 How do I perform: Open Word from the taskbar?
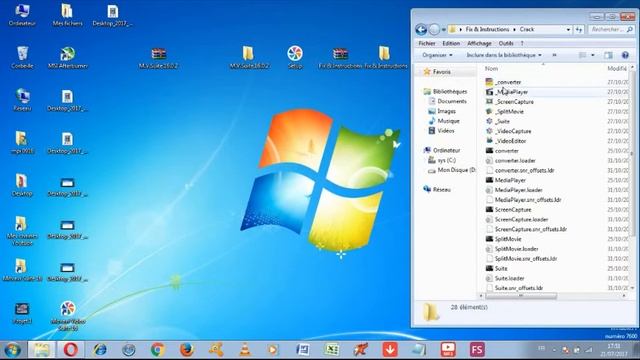[303, 349]
